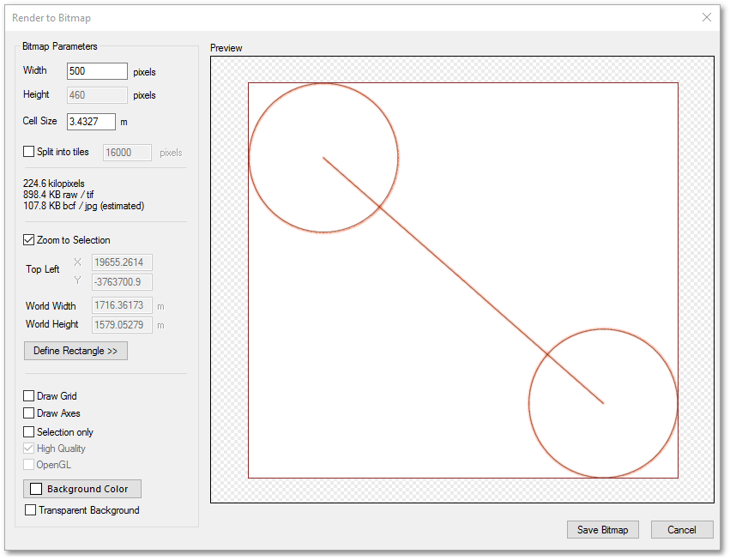Viewport: 730px width, 560px height.
Task: Close the Render to Bitmap window
Action: point(706,17)
